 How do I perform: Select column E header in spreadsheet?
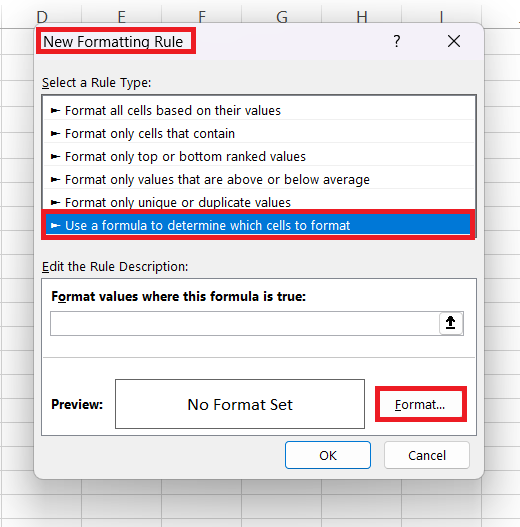click(122, 16)
